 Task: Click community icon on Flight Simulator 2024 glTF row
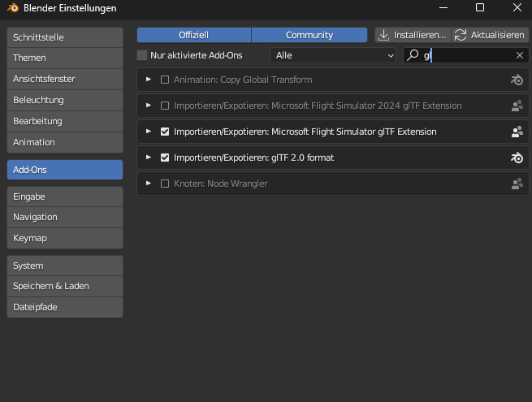(x=517, y=106)
